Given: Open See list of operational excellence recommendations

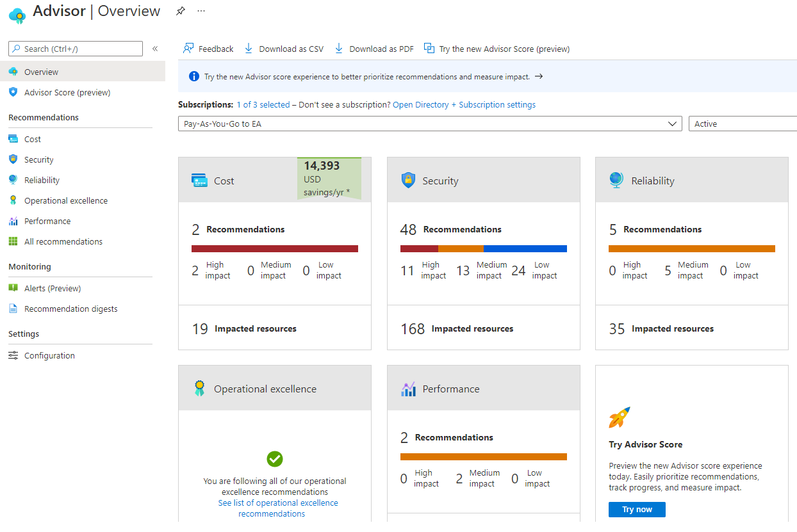Looking at the screenshot, I should pos(278,508).
